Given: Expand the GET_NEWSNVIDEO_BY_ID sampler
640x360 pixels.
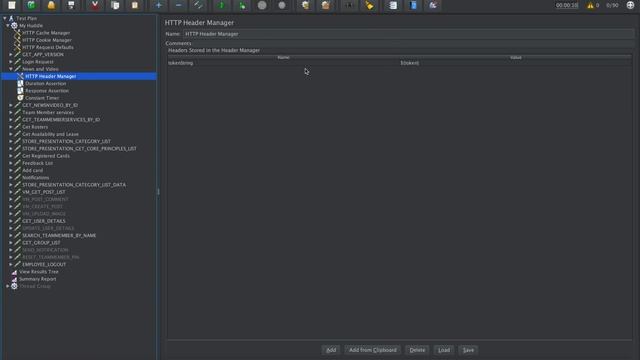Looking at the screenshot, I should click(x=11, y=105).
